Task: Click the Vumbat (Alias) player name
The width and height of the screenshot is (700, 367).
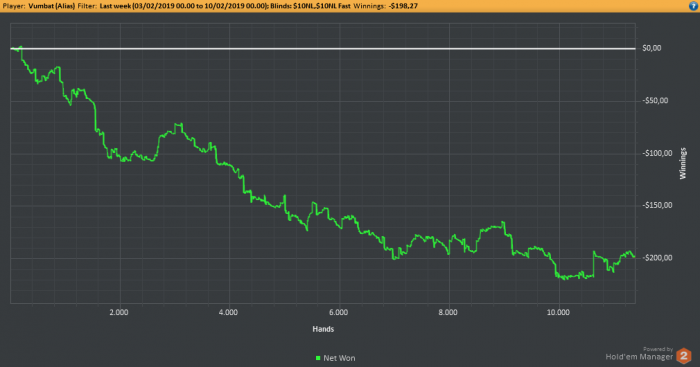Action: [x=51, y=6]
